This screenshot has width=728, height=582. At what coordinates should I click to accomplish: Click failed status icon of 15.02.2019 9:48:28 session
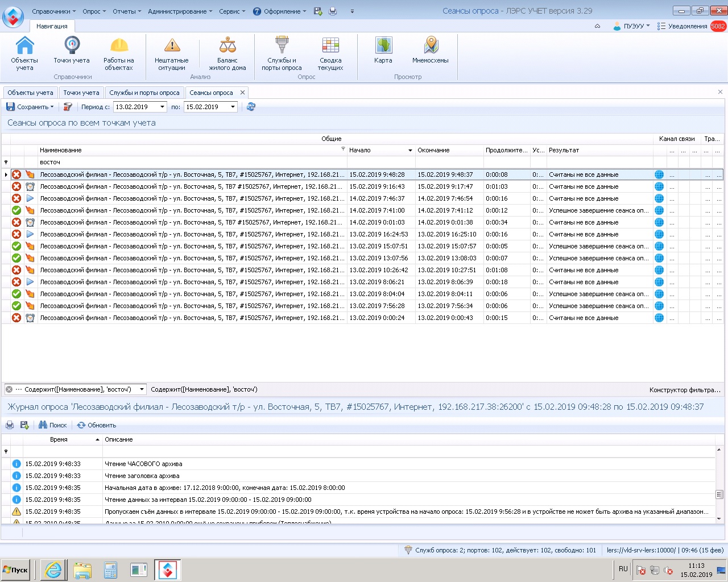pos(16,174)
